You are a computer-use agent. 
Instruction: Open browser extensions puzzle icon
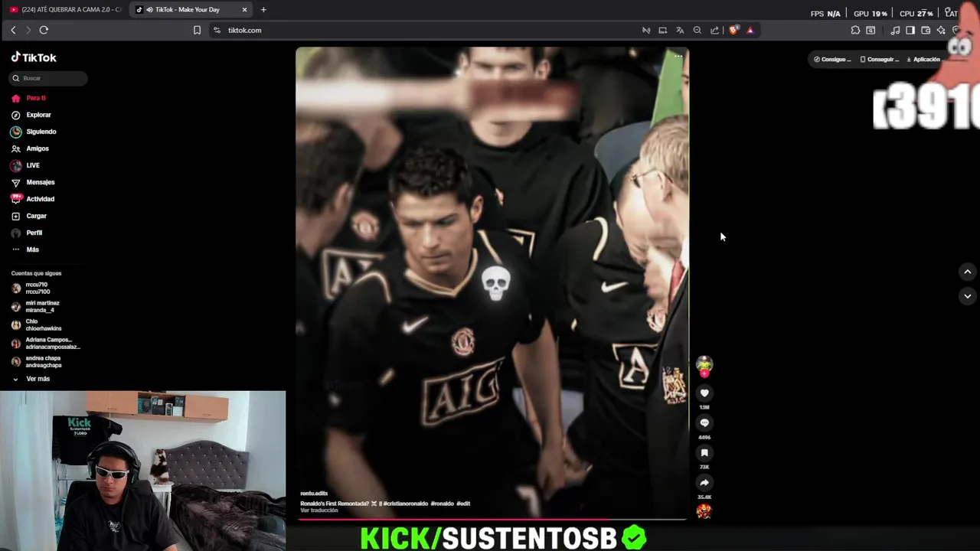click(855, 31)
